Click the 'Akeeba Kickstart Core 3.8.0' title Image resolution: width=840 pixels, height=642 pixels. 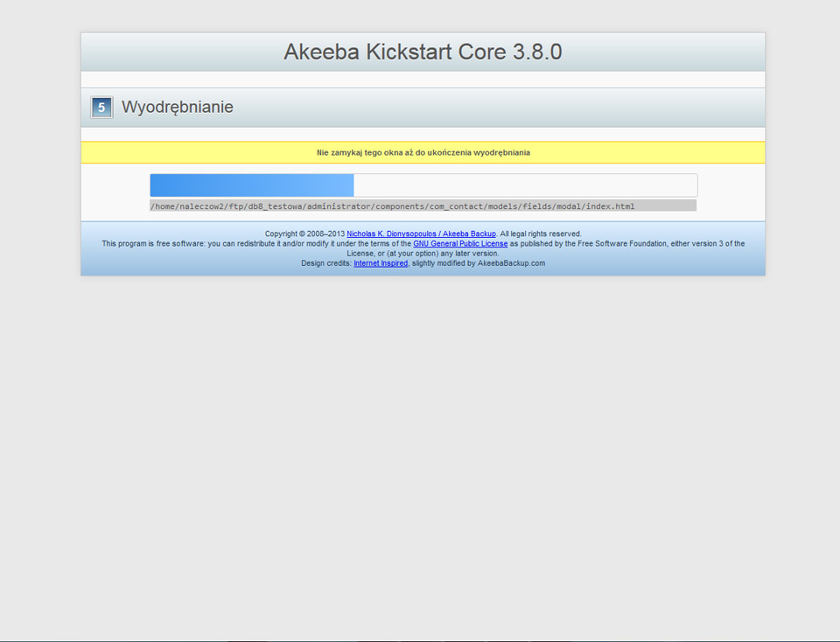click(x=423, y=52)
